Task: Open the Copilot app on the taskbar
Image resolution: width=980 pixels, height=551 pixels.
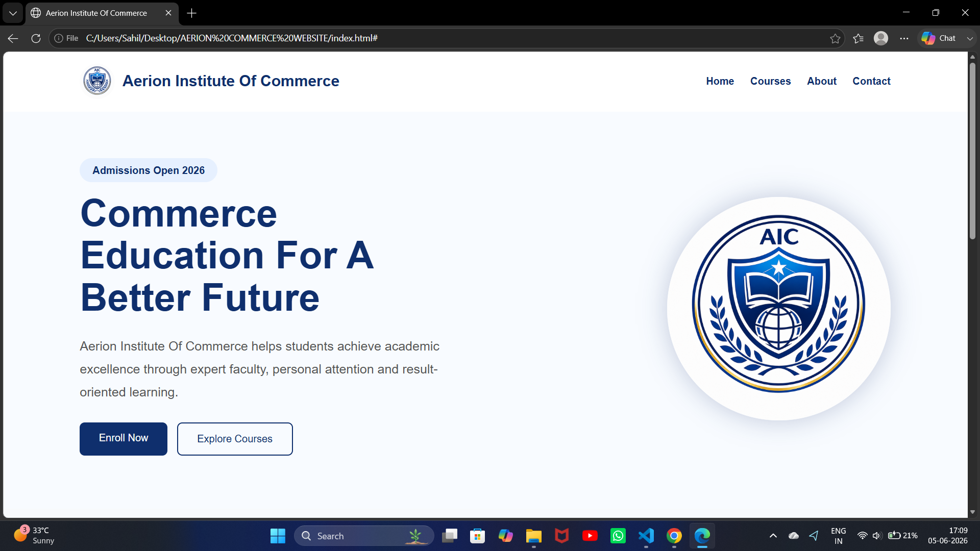Action: [506, 536]
